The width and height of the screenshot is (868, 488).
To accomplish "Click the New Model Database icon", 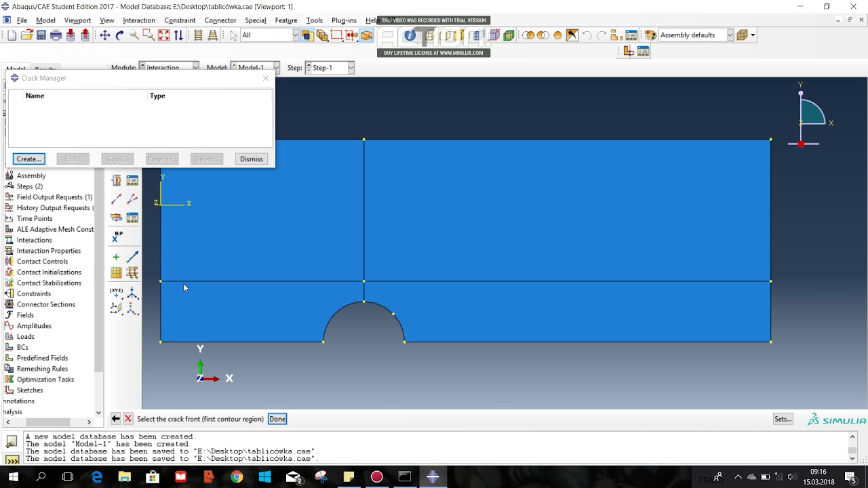I will pyautogui.click(x=12, y=35).
